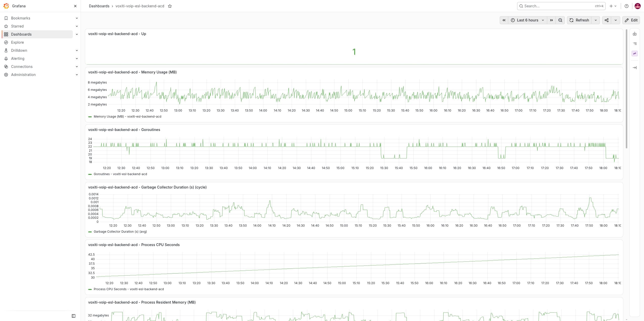
Task: Open share options dropdown arrow
Action: [615, 20]
